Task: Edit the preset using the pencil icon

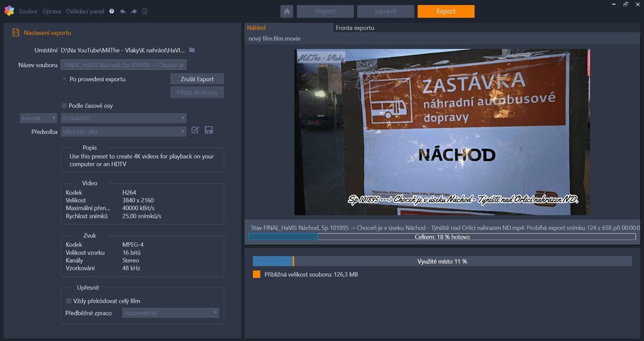Action: [x=195, y=130]
